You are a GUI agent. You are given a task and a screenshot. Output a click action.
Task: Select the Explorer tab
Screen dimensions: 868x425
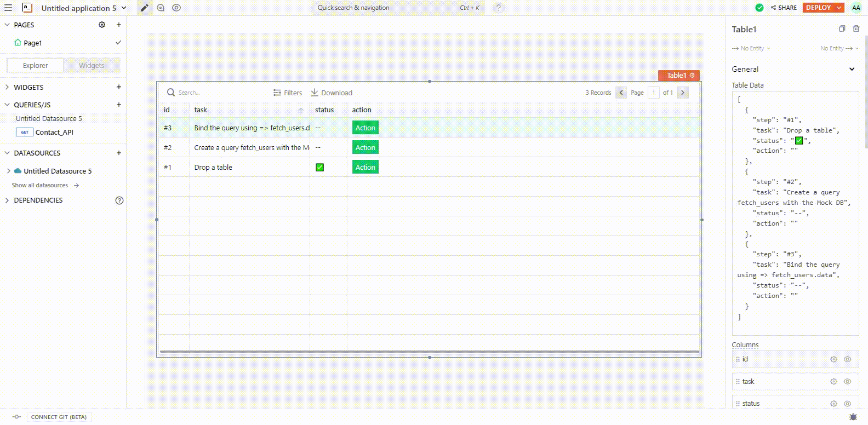pyautogui.click(x=35, y=66)
